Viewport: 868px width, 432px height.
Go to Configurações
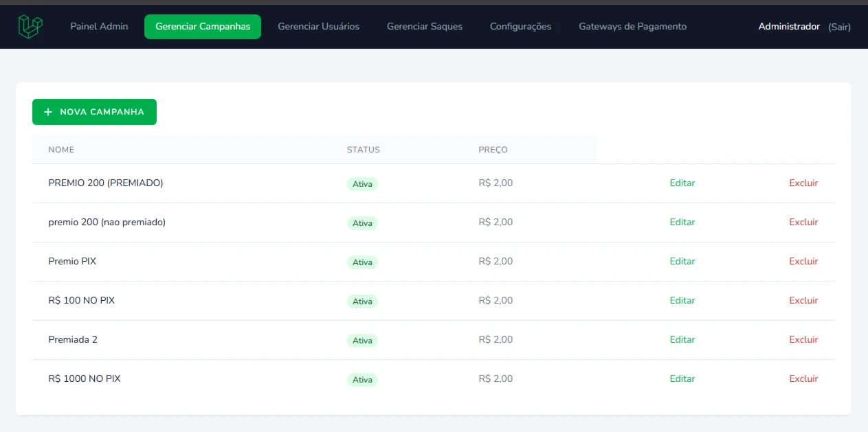520,26
